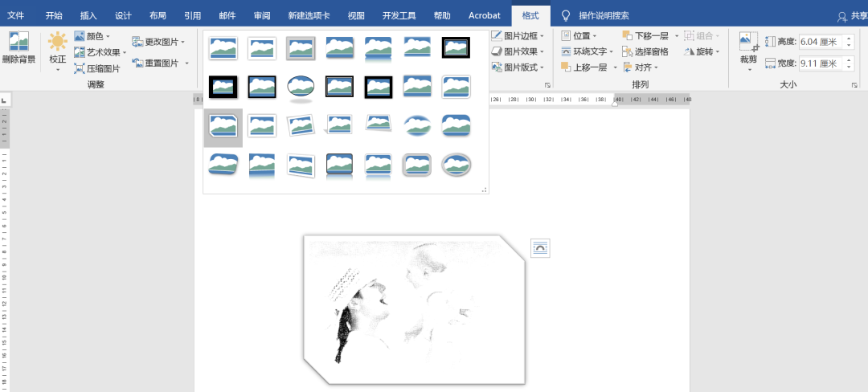This screenshot has width=868, height=392.
Task: Click the layout options icon beside the picture
Action: [x=541, y=247]
